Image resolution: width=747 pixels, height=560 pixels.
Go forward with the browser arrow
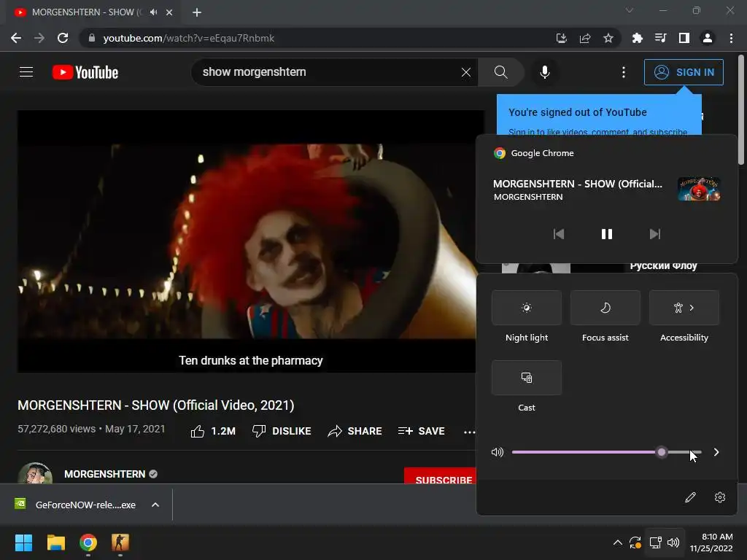[x=39, y=38]
